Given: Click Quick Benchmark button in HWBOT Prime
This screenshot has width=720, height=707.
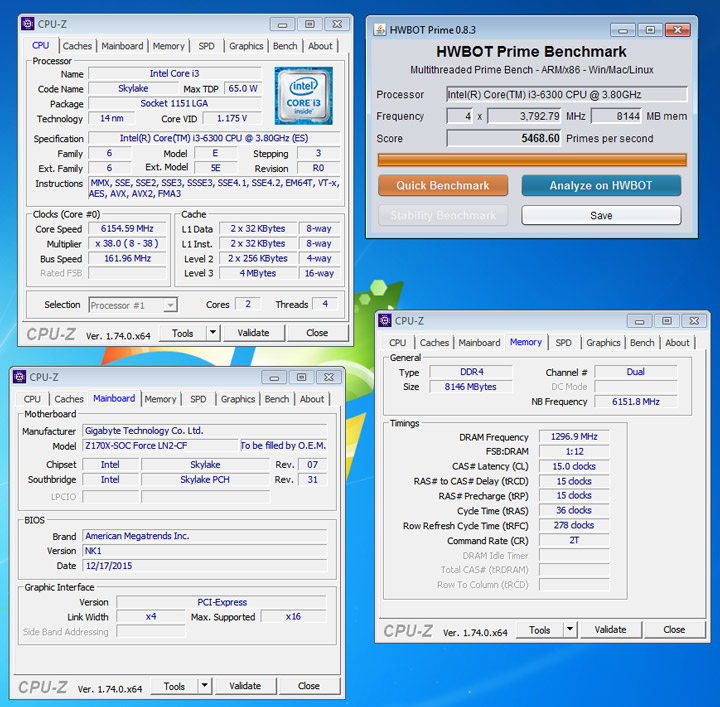Looking at the screenshot, I should pos(443,185).
